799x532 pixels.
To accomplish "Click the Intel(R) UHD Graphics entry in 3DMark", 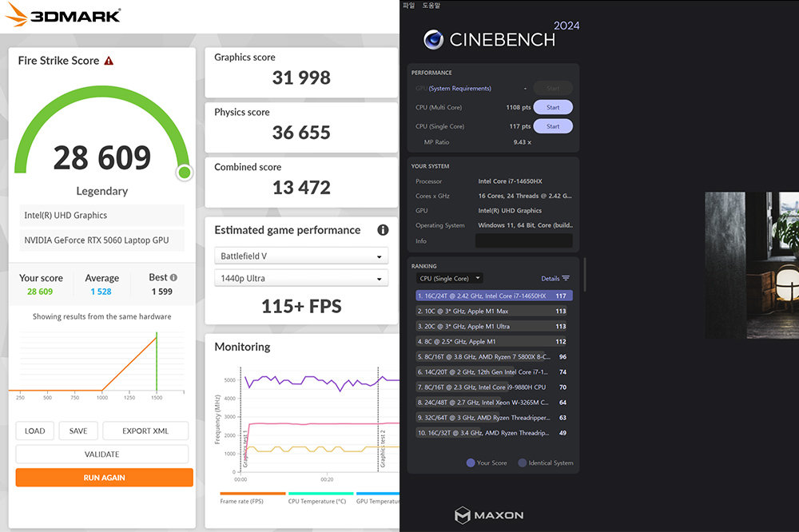I will point(102,215).
